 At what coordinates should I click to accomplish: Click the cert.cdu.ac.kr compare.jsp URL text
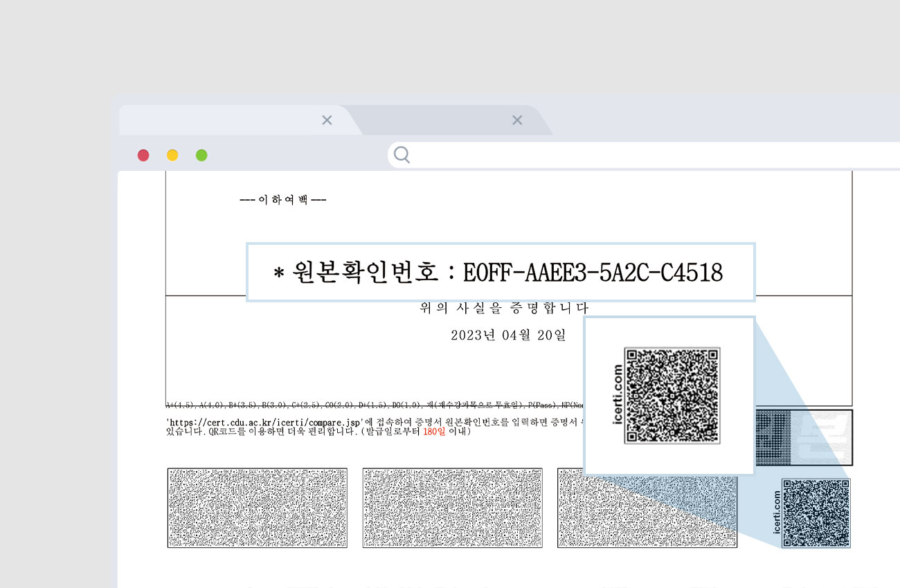coord(264,422)
